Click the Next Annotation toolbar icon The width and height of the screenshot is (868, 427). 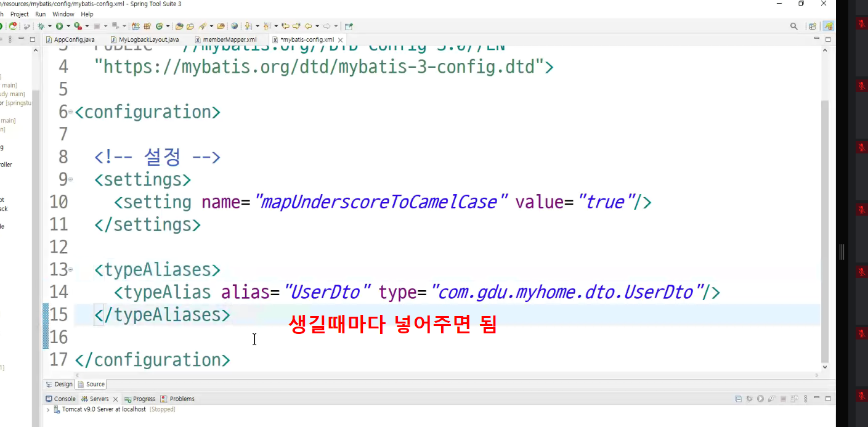click(248, 26)
